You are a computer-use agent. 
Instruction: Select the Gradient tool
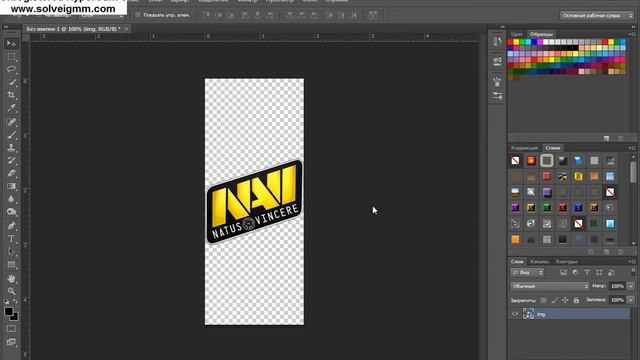[x=11, y=187]
